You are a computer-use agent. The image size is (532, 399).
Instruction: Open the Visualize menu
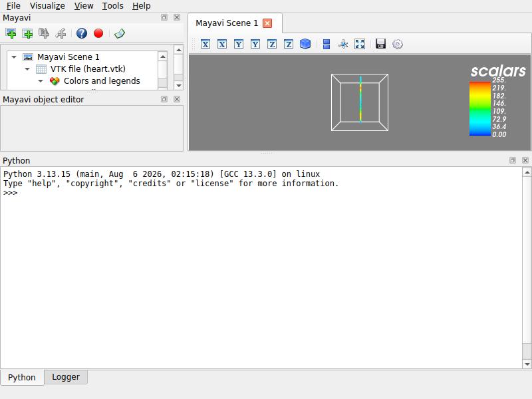pyautogui.click(x=47, y=6)
